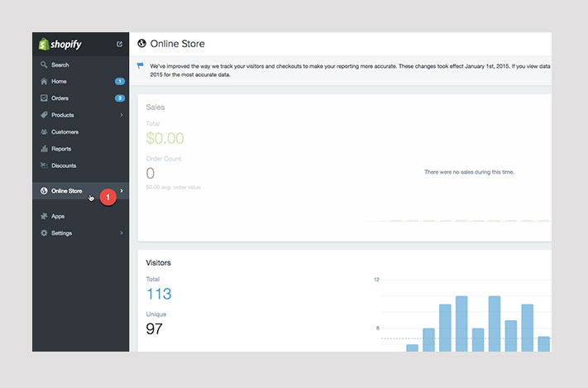
Task: Click the total visitors number 113
Action: point(159,294)
